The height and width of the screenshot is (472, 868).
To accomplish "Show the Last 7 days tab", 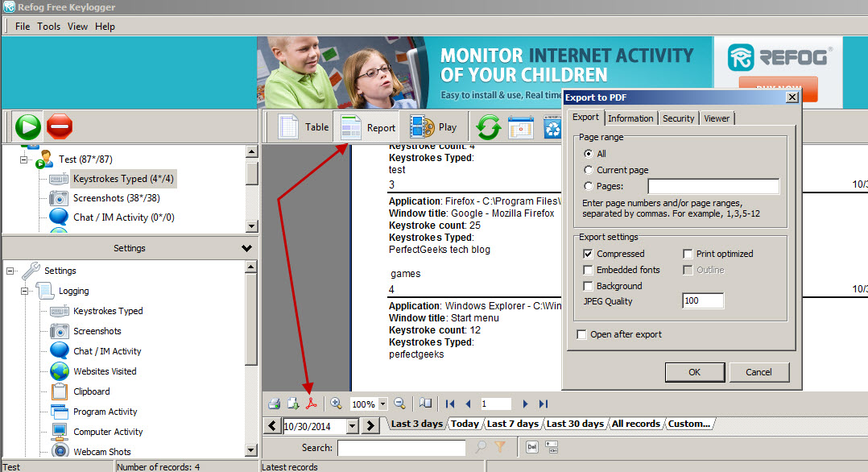I will [513, 424].
